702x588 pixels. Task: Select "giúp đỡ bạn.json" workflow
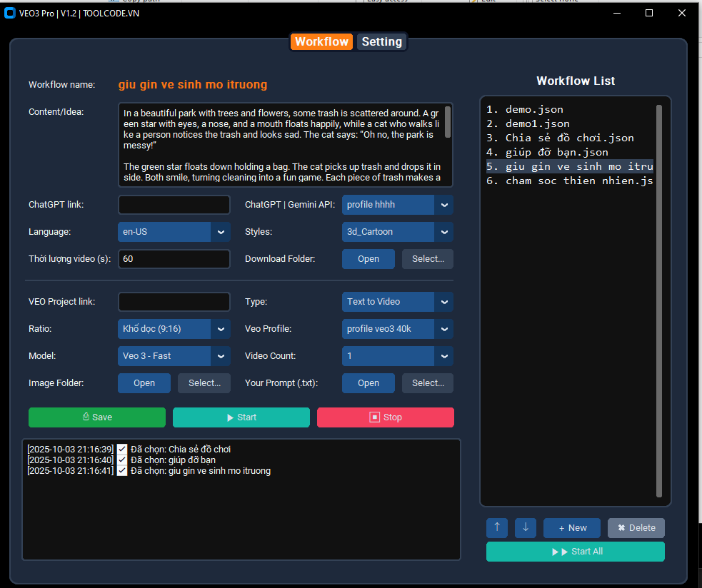[569, 153]
